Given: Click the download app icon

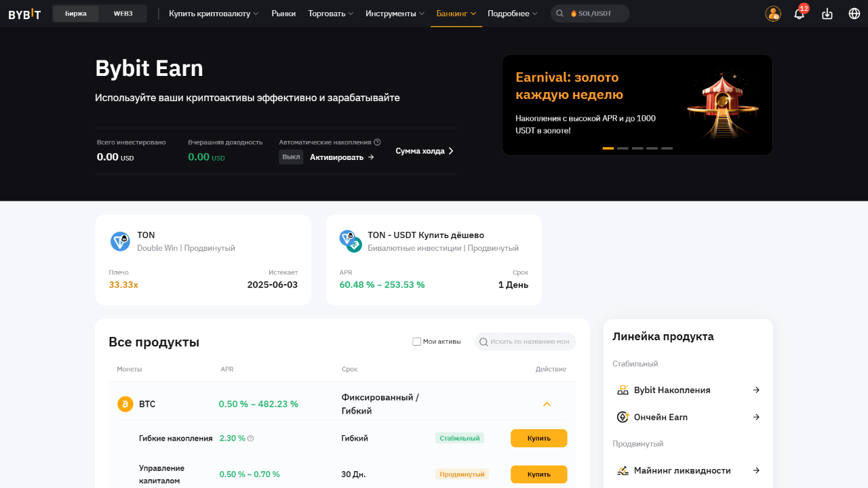Looking at the screenshot, I should (827, 14).
